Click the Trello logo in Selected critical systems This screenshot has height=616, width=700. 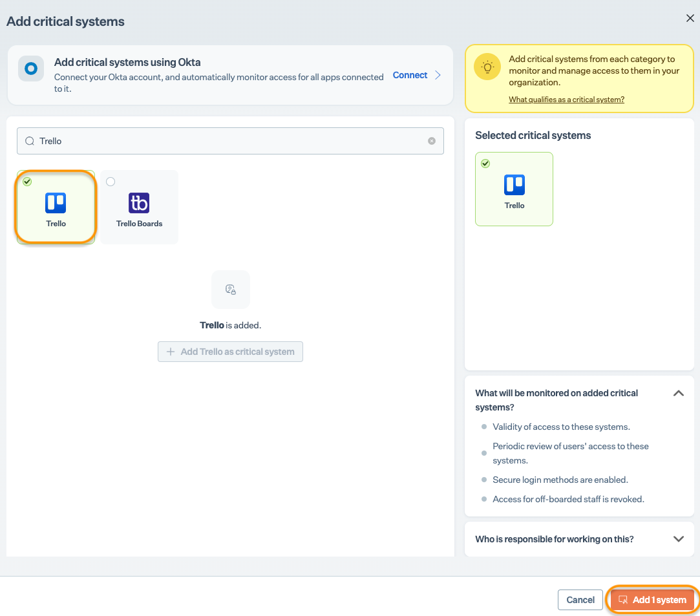pos(514,185)
